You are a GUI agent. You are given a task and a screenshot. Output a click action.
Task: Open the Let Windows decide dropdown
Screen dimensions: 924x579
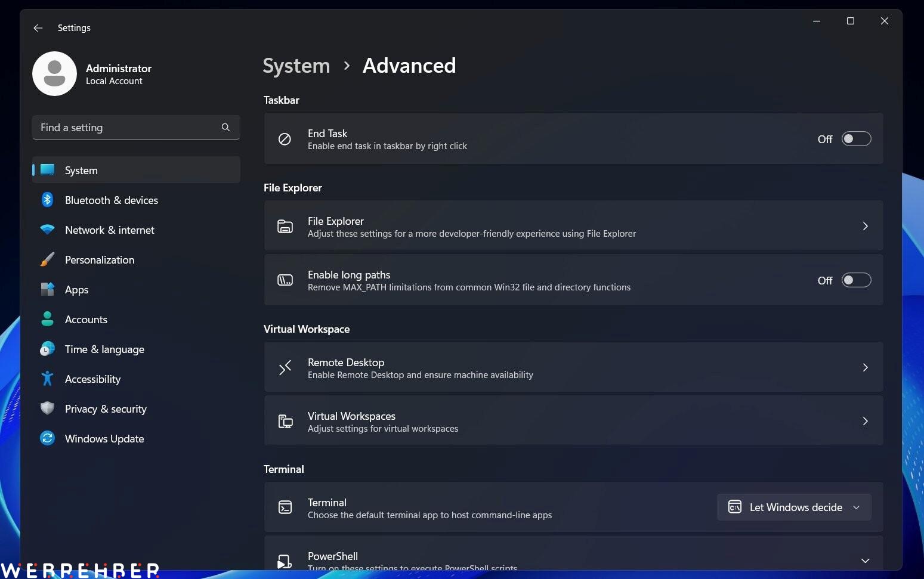[x=794, y=507]
